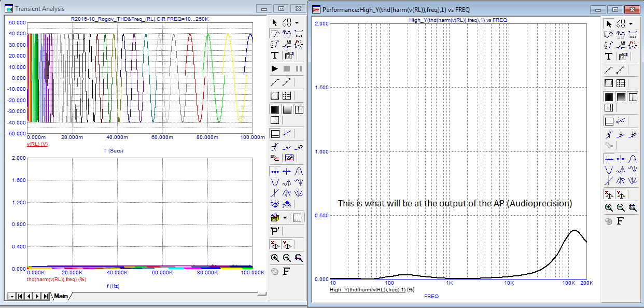The image size is (644, 308).
Task: Toggle Y auto scale in Performance window
Action: tap(621, 194)
